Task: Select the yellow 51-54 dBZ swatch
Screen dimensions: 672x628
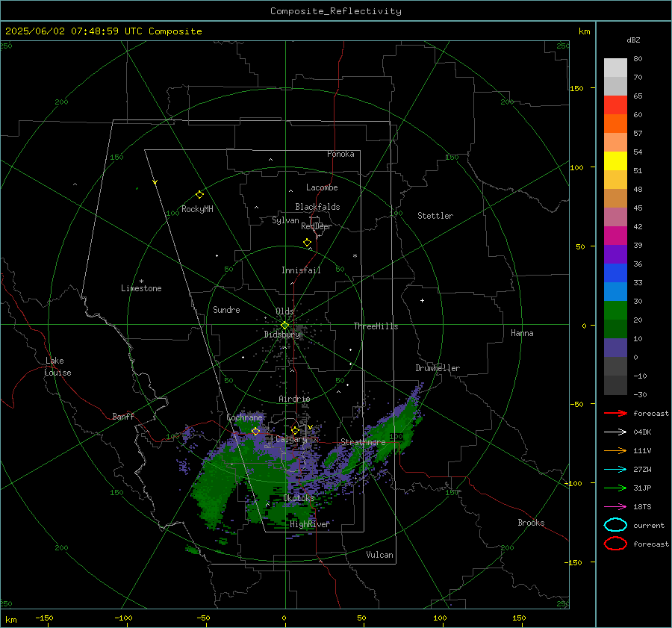Action: 615,161
